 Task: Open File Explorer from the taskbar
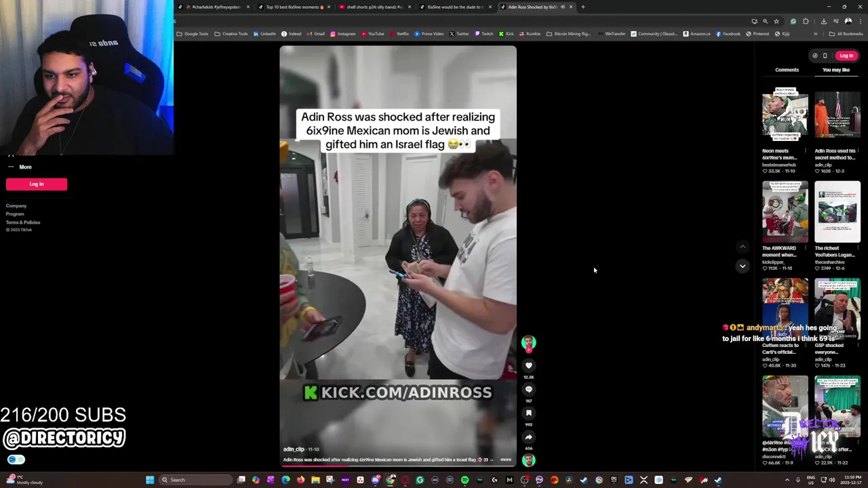(315, 480)
